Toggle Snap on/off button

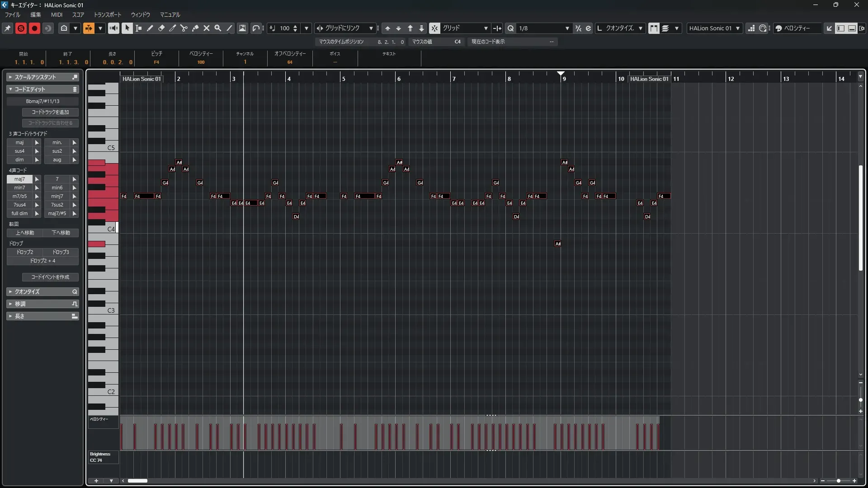tap(434, 28)
